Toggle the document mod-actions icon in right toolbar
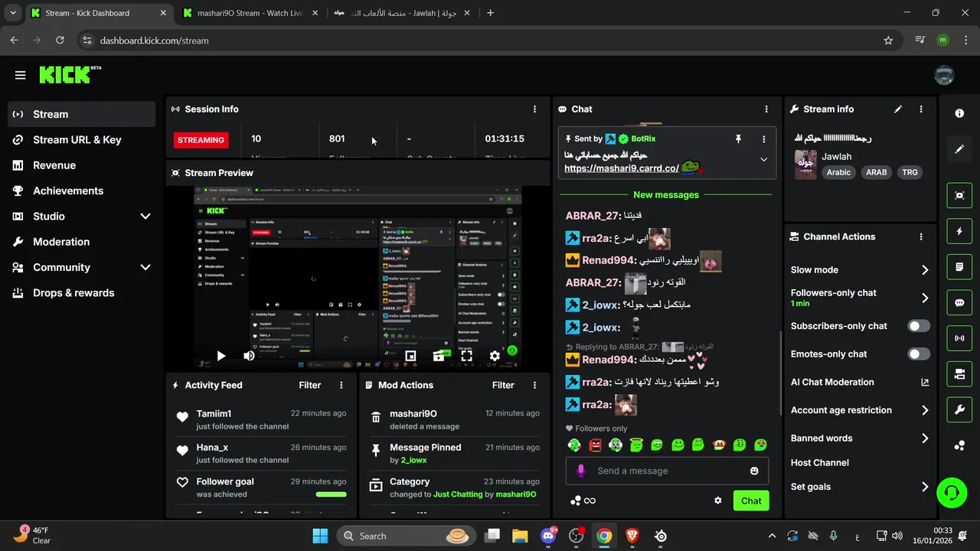 pyautogui.click(x=959, y=267)
